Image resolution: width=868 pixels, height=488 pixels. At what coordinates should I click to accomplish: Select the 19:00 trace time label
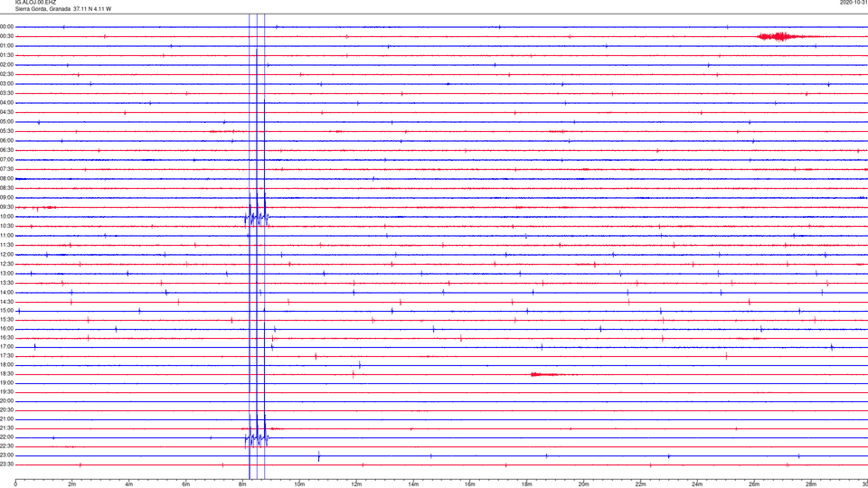click(6, 383)
